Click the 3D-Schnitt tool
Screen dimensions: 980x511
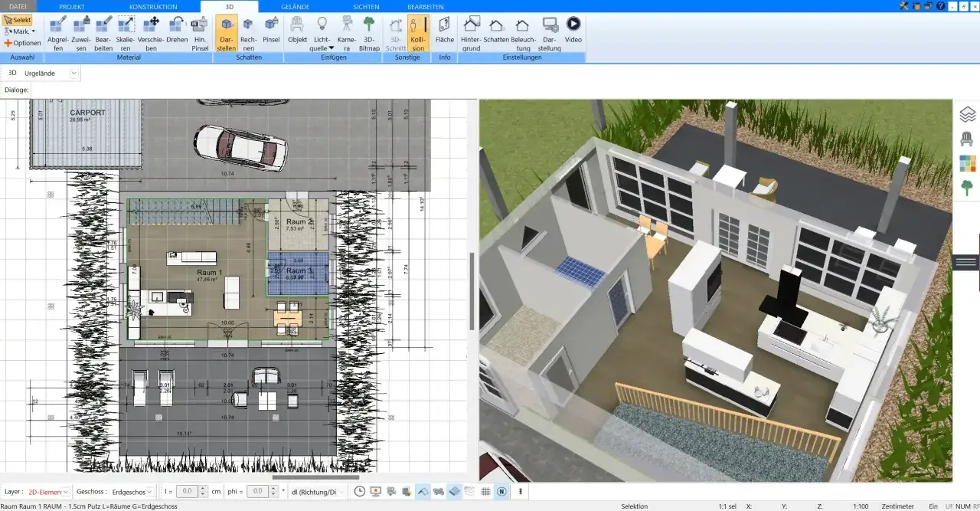tap(396, 33)
